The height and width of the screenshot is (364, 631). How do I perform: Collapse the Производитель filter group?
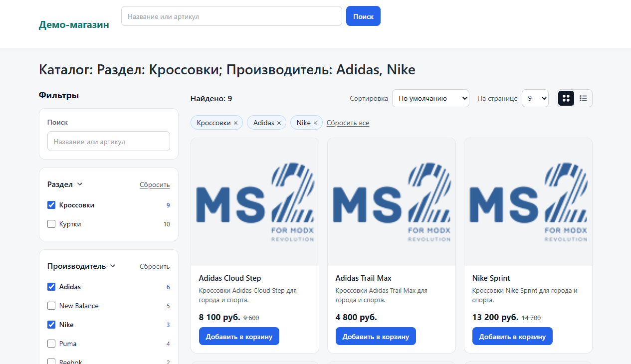coord(82,266)
